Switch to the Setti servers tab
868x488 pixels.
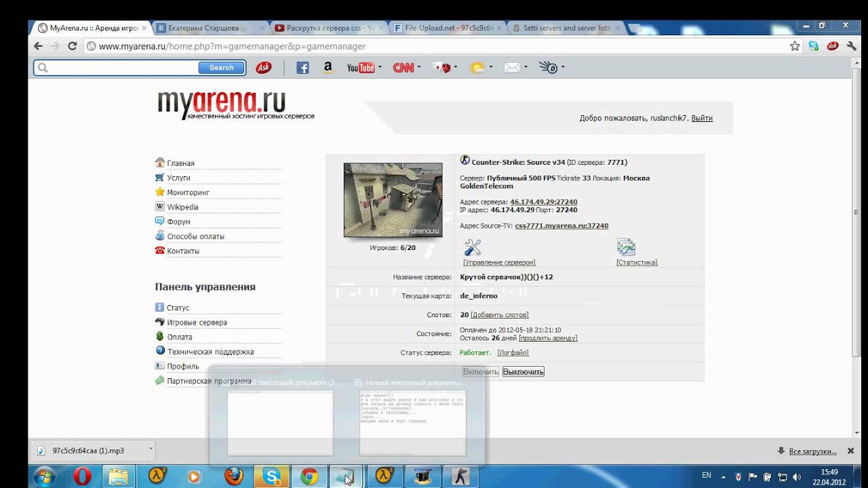(566, 28)
